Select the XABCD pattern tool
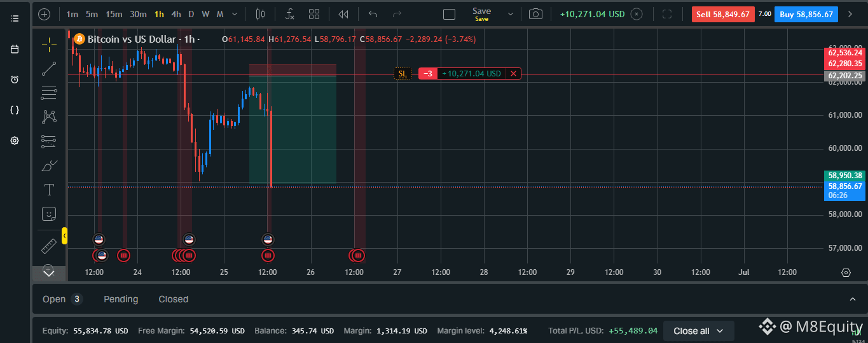The height and width of the screenshot is (343, 868). 49,117
